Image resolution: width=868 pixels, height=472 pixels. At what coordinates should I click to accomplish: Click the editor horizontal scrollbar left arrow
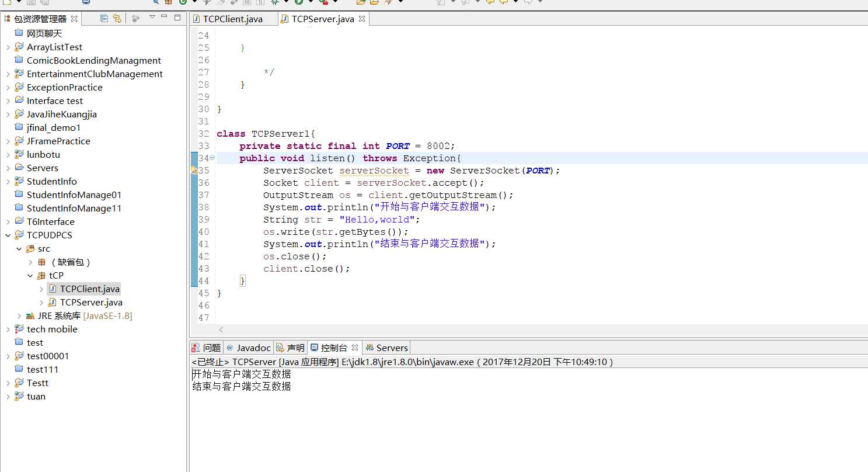221,330
